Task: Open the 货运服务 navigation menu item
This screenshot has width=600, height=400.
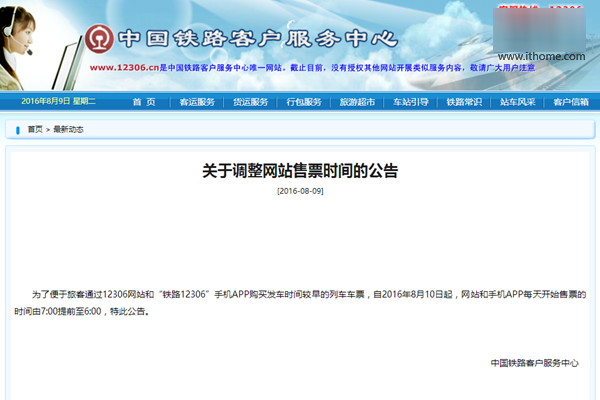Action: [251, 102]
